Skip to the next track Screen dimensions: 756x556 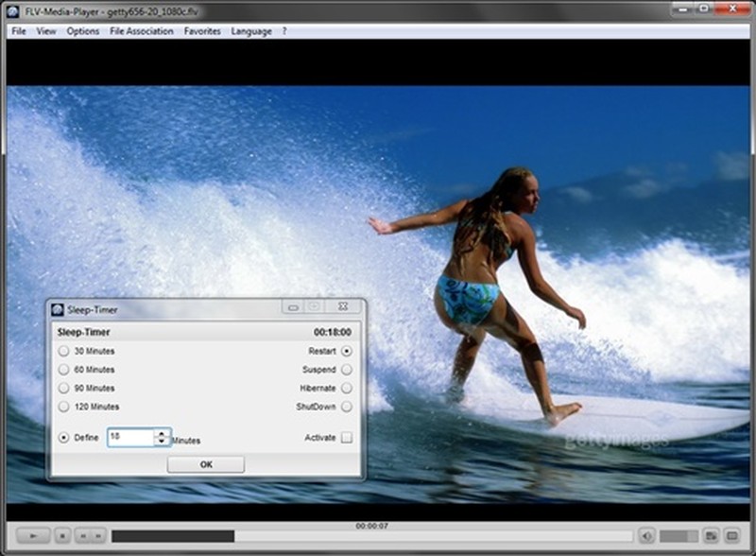pyautogui.click(x=96, y=534)
